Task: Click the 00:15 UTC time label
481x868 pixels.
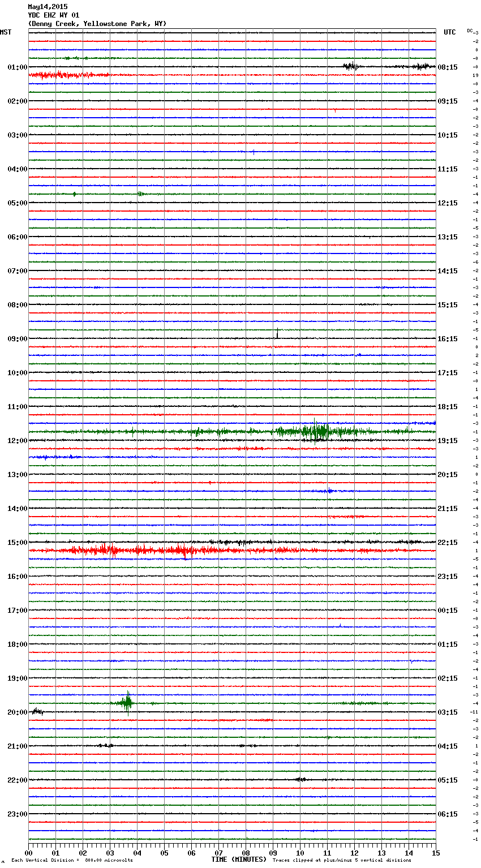Action: click(x=448, y=611)
